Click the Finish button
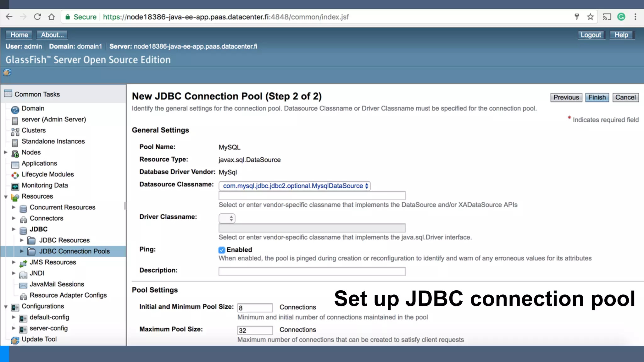644x362 pixels. pyautogui.click(x=597, y=97)
